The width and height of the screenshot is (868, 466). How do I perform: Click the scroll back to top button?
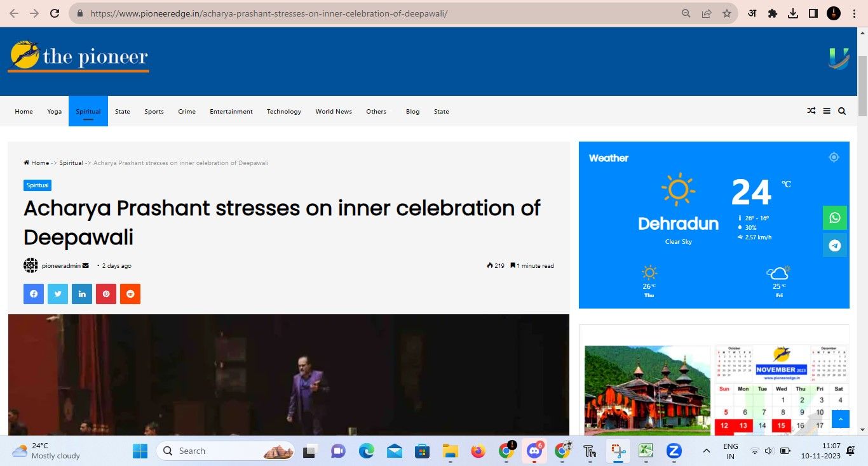(x=840, y=419)
